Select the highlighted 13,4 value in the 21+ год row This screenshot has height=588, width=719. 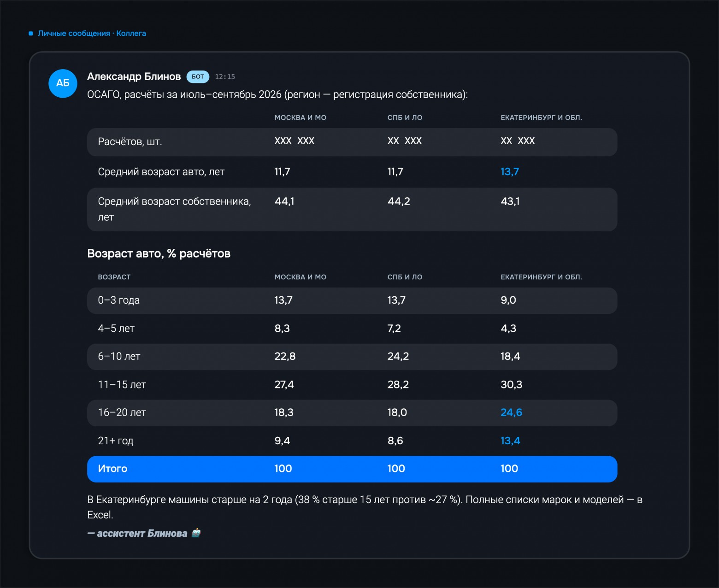[510, 441]
